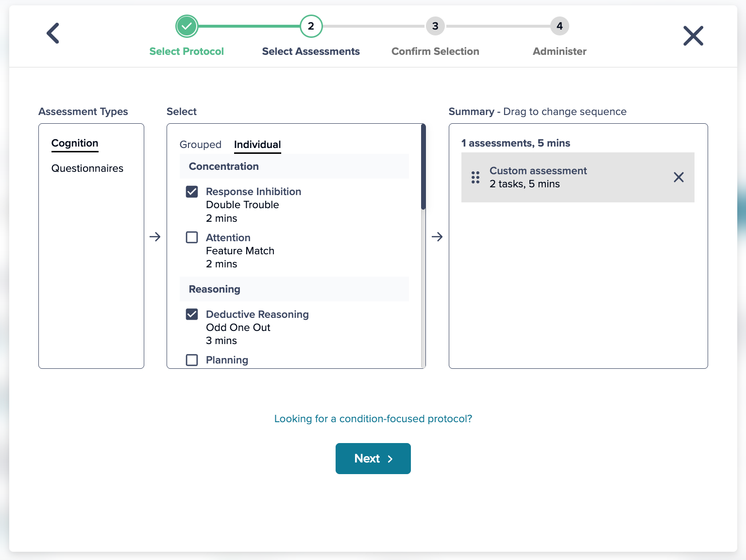The height and width of the screenshot is (560, 746).
Task: Enable the Attention Feature Match checkbox
Action: click(192, 237)
